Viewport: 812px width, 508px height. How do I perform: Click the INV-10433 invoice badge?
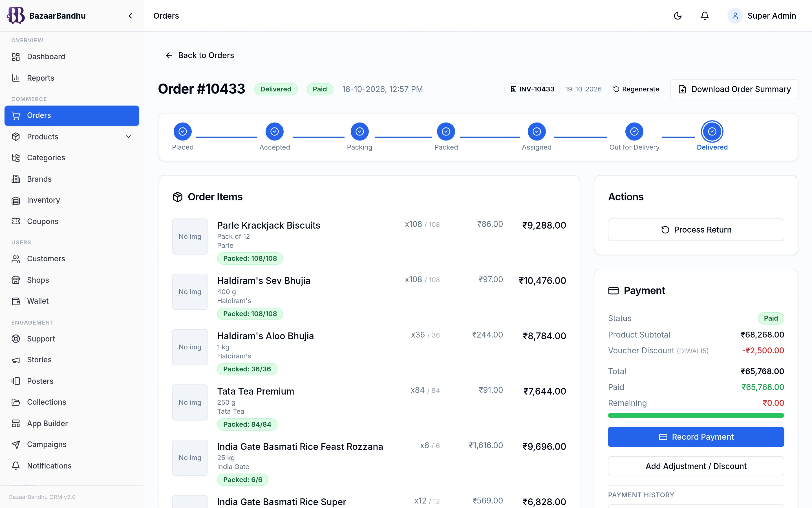(x=532, y=89)
